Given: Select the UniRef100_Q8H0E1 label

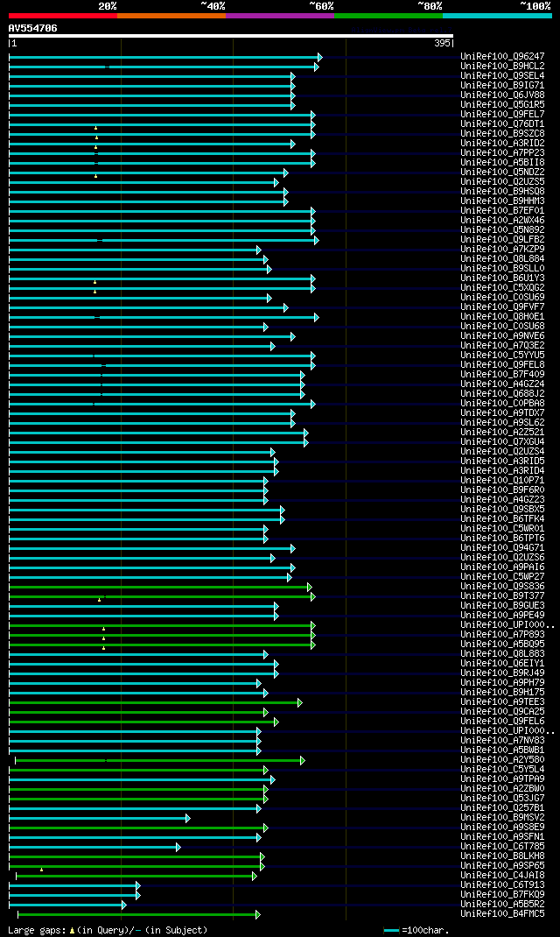Looking at the screenshot, I should (x=502, y=317).
